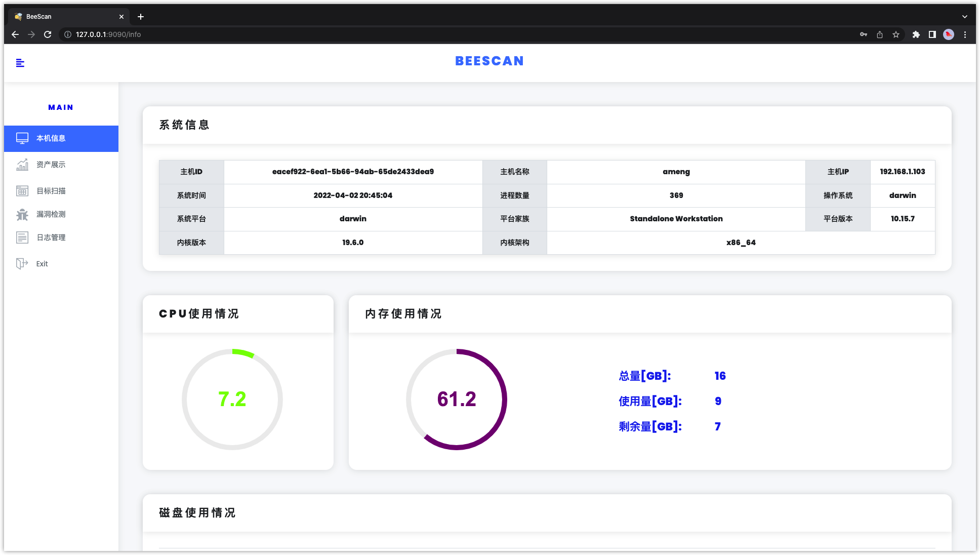Click the 资产展示 chart icon

[x=22, y=165]
